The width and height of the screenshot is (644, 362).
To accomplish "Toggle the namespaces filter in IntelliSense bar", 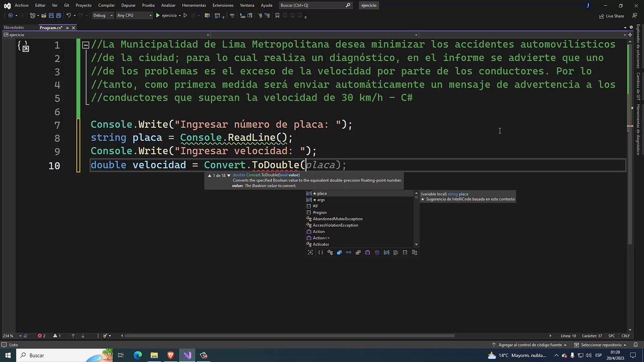I will 320,252.
